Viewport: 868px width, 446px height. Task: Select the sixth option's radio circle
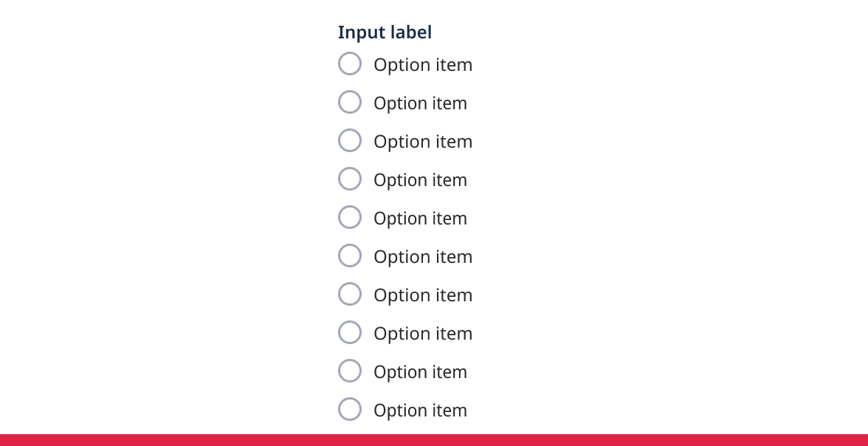coord(350,255)
